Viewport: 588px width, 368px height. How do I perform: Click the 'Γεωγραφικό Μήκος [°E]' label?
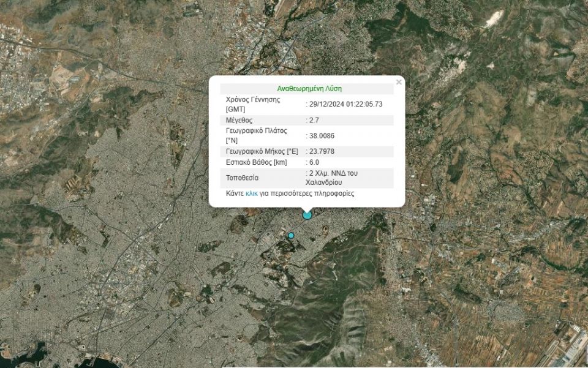(x=262, y=151)
